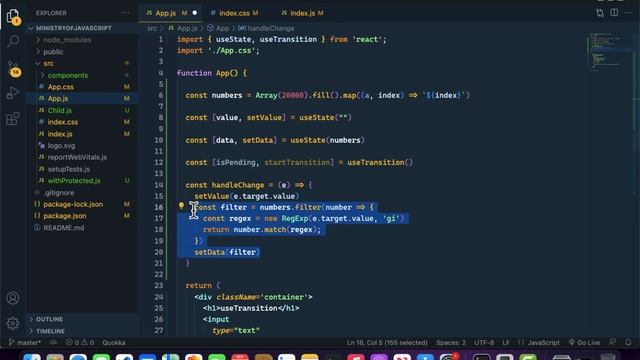Open package-lock.json in the explorer
The width and height of the screenshot is (640, 360).
tap(73, 204)
